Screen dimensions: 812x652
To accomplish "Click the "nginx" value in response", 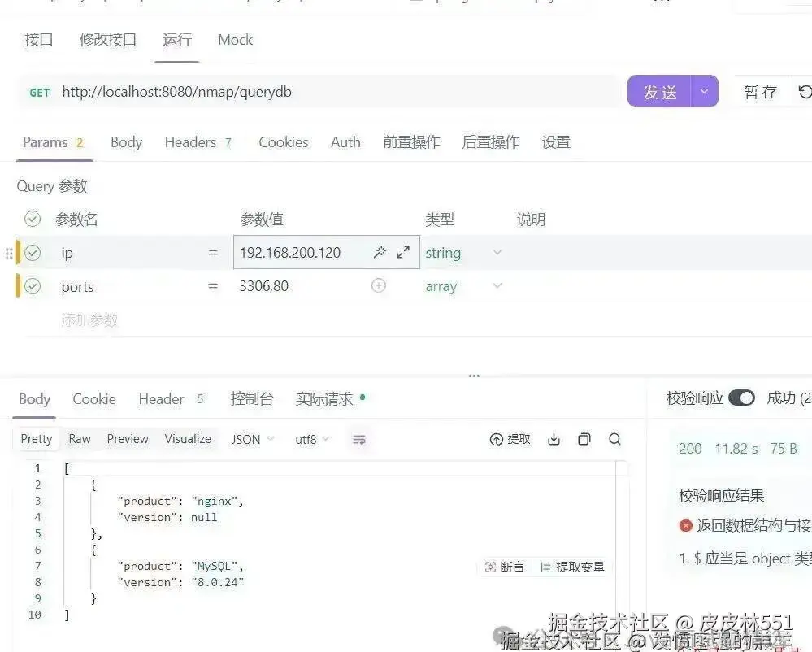I will coord(215,502).
